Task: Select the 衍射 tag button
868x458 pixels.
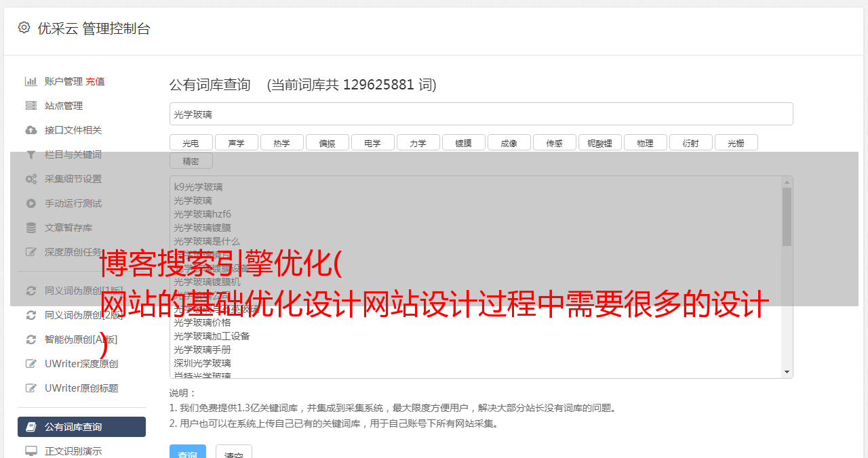Action: [691, 142]
